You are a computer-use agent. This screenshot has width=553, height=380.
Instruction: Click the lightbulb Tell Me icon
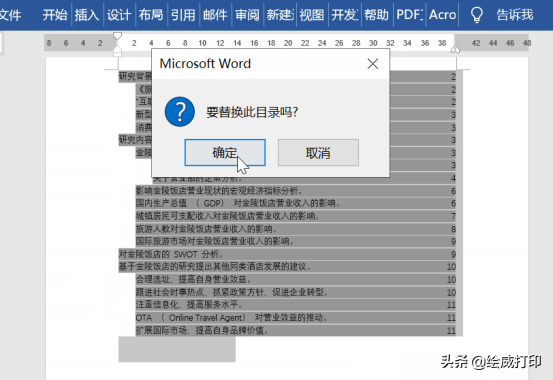[x=476, y=15]
